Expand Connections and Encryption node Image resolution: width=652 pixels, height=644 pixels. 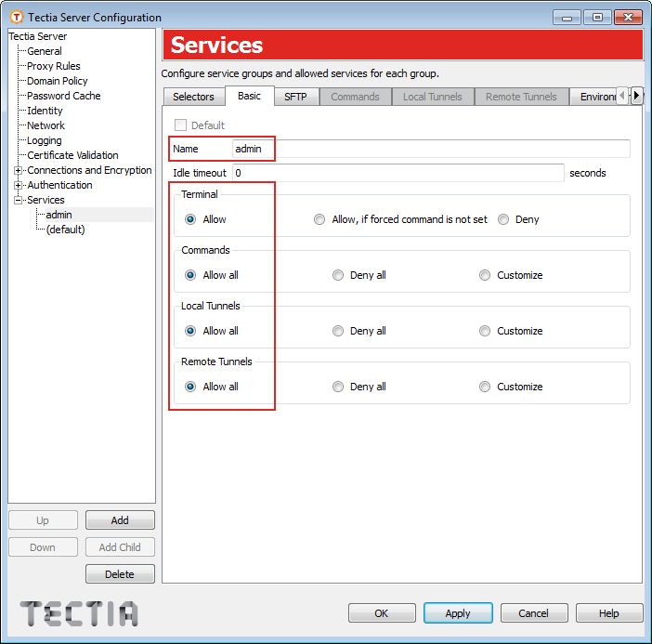click(18, 170)
